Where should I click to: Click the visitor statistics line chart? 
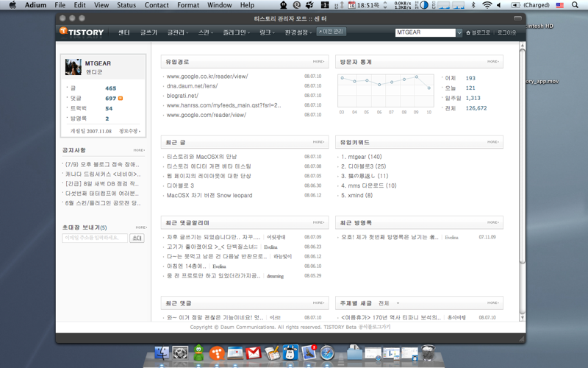point(385,91)
